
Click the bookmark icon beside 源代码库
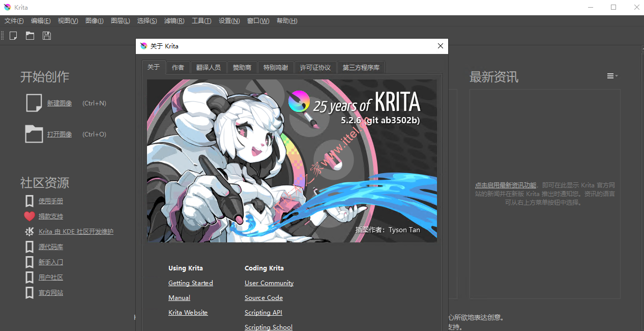coord(30,247)
